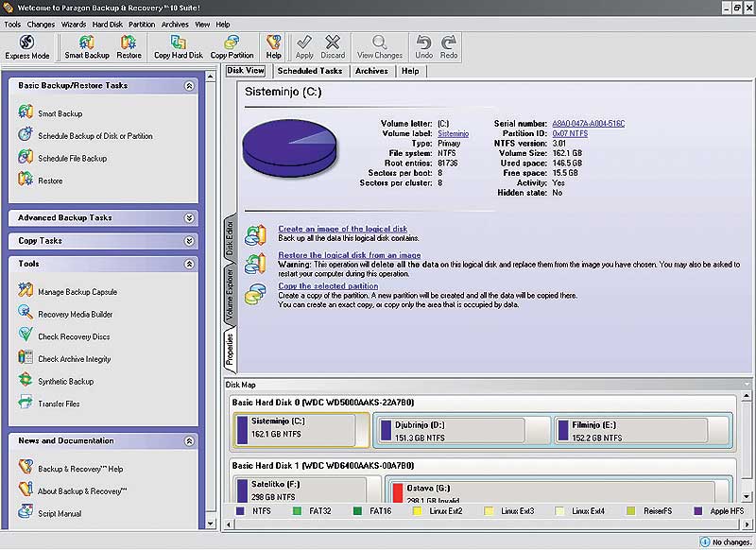
Task: Click 'Copy the selected partition' link
Action: (328, 285)
